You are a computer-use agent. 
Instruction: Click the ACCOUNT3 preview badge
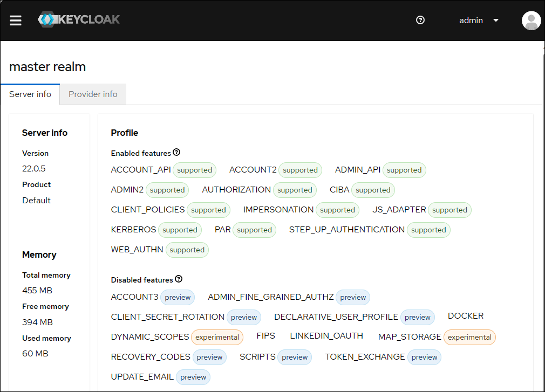point(178,298)
